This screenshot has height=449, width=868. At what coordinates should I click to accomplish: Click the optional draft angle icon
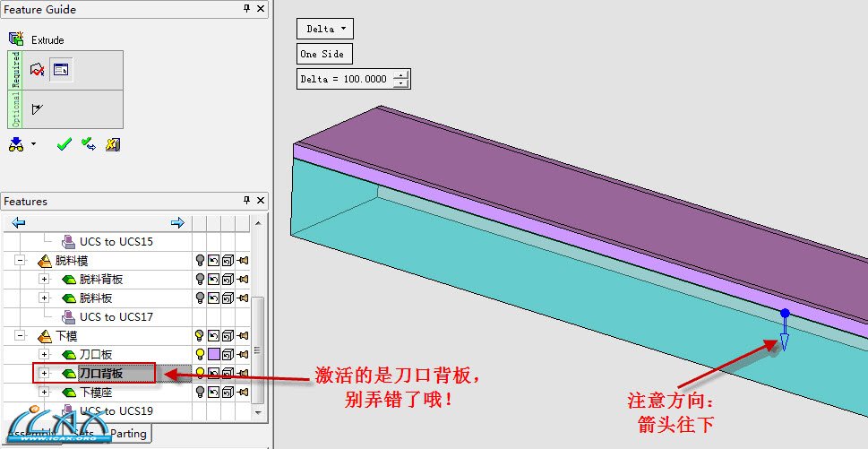click(x=37, y=109)
